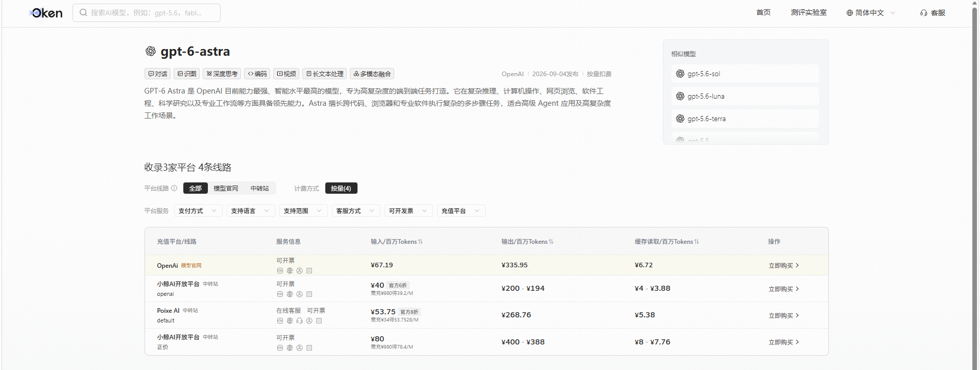The height and width of the screenshot is (370, 980).
Task: Click the CN icon in the Poixe AI row
Action: pyautogui.click(x=280, y=321)
